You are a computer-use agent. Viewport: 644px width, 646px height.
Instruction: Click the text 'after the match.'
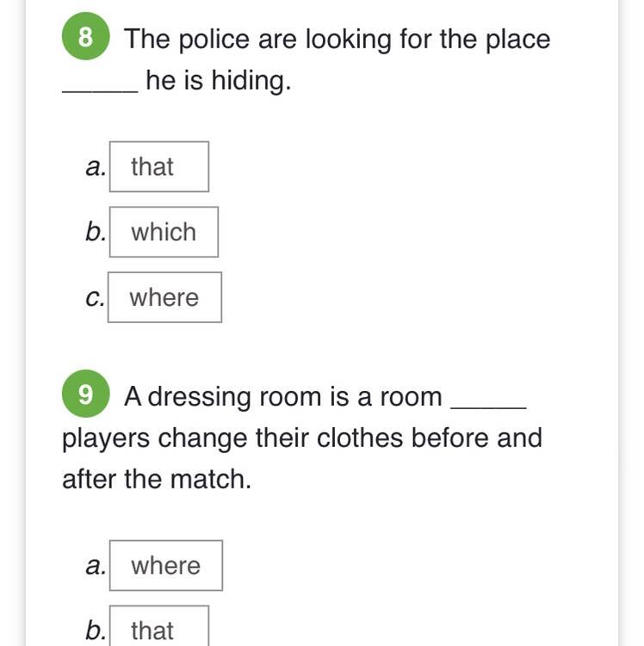click(x=157, y=479)
